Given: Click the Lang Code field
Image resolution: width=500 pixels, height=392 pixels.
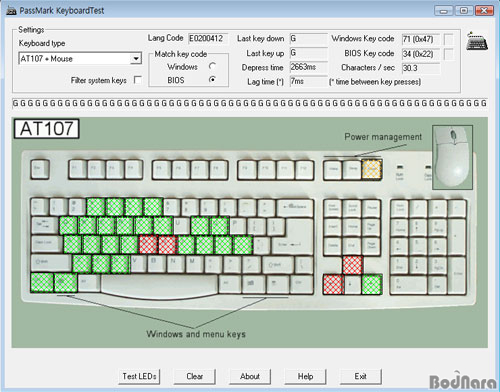Looking at the screenshot, I should pyautogui.click(x=208, y=38).
